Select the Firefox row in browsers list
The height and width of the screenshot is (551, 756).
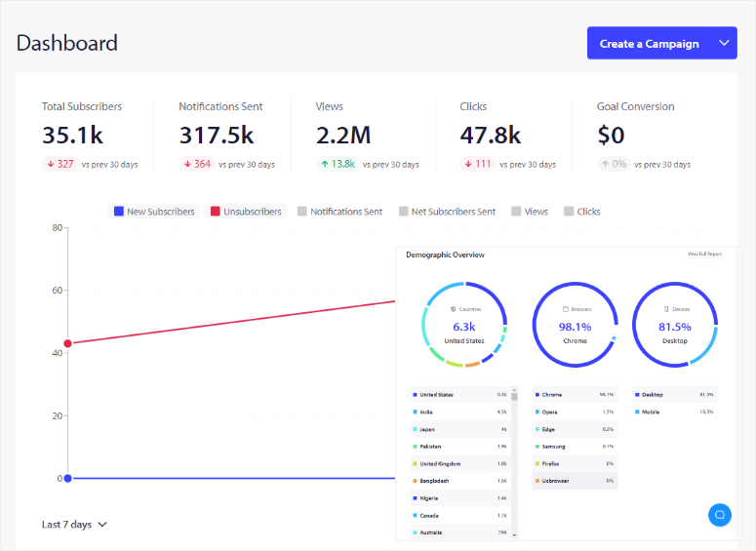575,464
